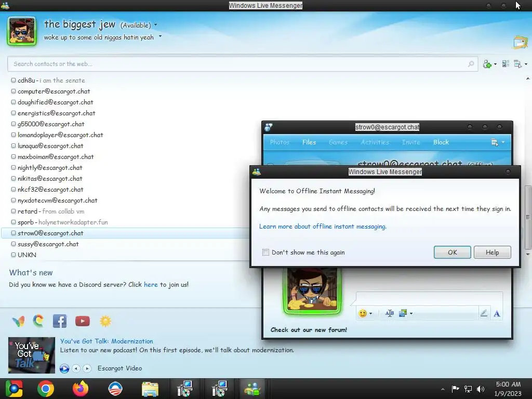Viewport: 532px width, 399px height.
Task: Click the show menu icon in main window
Action: click(518, 64)
